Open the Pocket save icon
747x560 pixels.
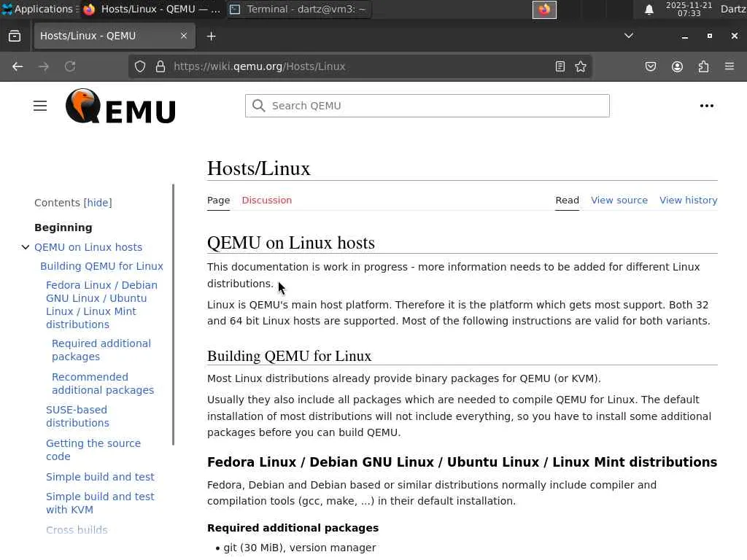point(651,66)
